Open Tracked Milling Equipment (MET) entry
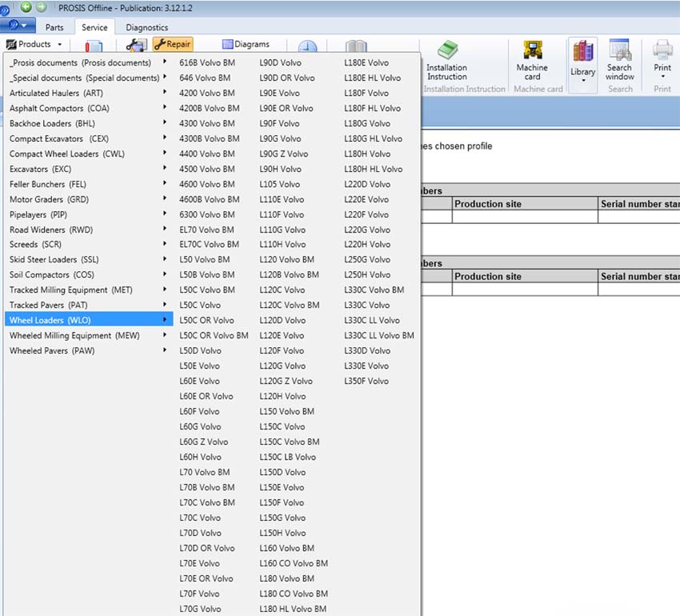The height and width of the screenshot is (616, 680). pos(88,290)
